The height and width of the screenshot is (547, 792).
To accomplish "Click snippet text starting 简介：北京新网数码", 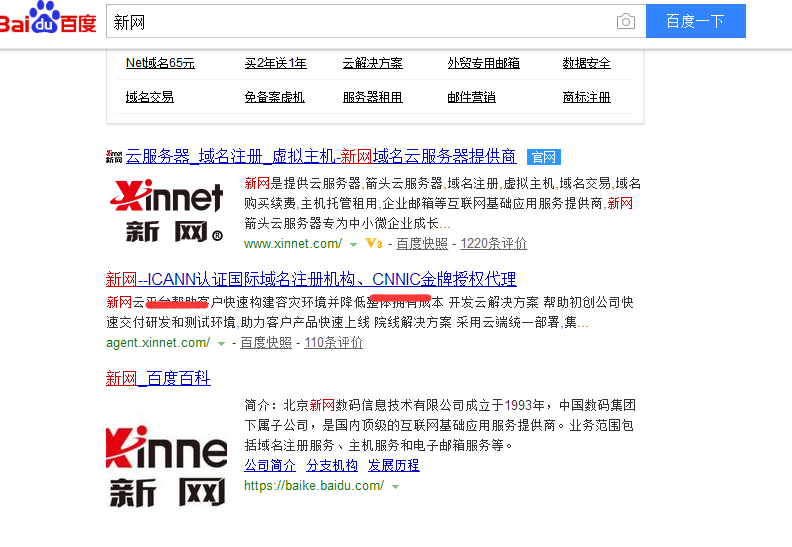I will click(x=440, y=425).
